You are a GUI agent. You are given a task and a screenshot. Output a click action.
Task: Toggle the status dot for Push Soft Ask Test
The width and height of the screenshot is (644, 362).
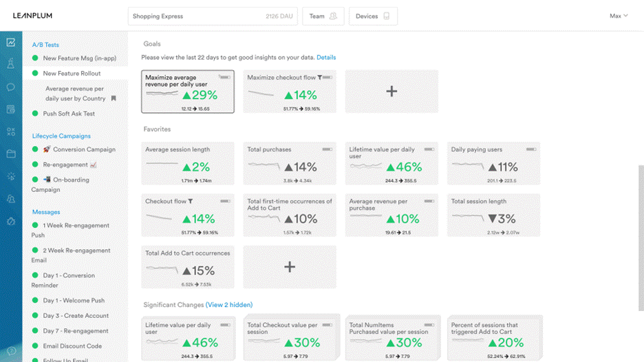35,114
